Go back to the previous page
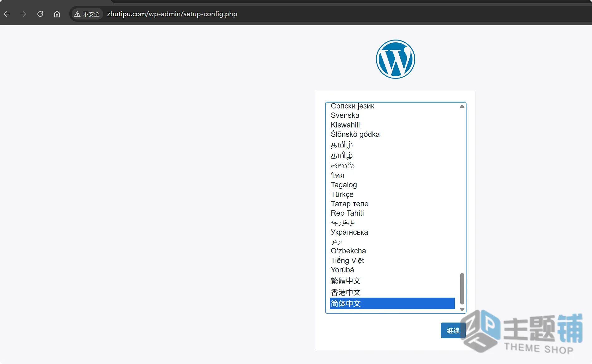The image size is (592, 364). click(7, 14)
